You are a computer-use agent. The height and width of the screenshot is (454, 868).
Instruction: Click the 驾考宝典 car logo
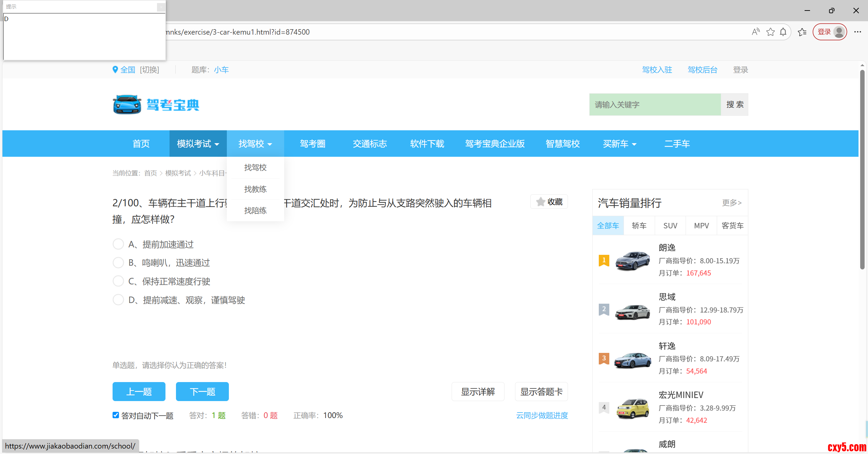pyautogui.click(x=127, y=105)
